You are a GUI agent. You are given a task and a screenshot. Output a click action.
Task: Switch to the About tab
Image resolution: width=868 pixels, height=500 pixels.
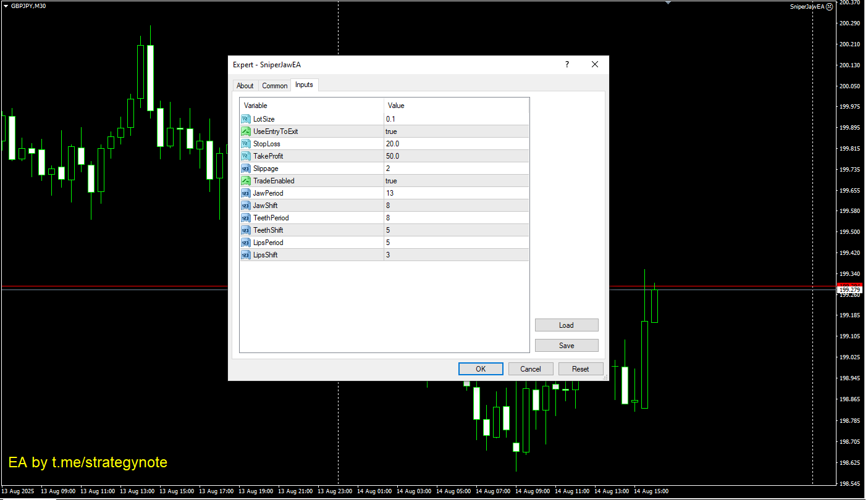[245, 86]
